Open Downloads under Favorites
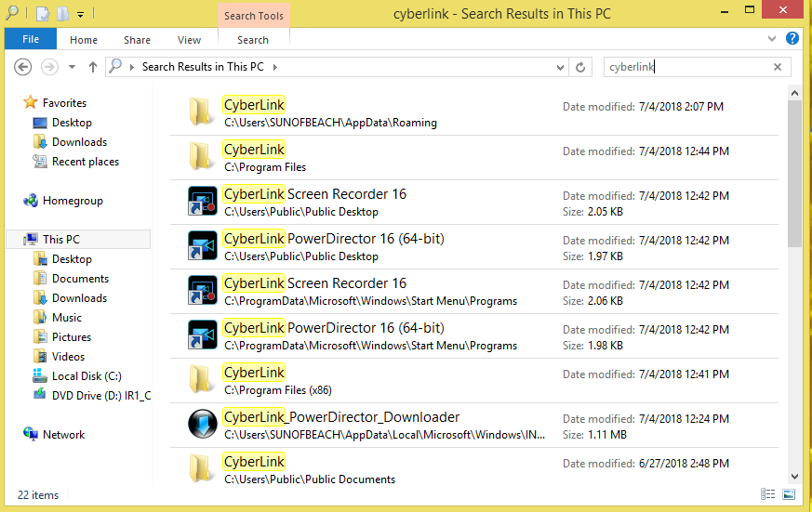The height and width of the screenshot is (512, 812). pyautogui.click(x=79, y=142)
